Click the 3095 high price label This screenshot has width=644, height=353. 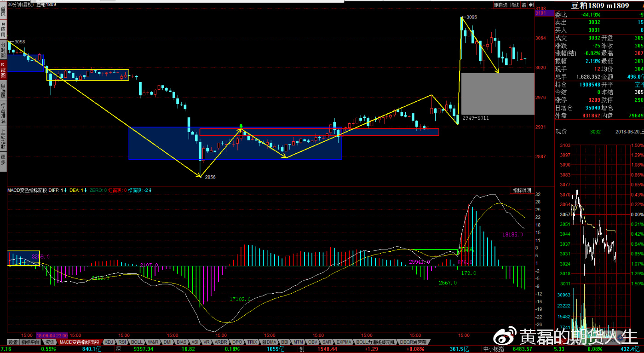[x=471, y=17]
